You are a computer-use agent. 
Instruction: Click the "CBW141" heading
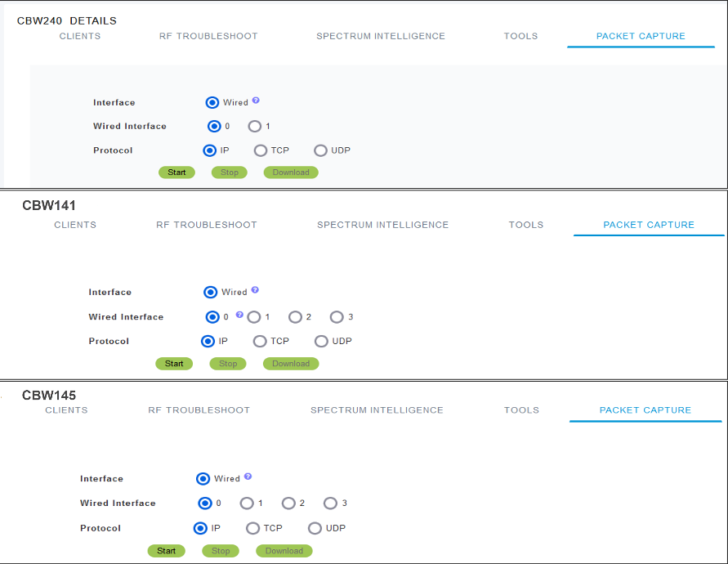coord(49,205)
